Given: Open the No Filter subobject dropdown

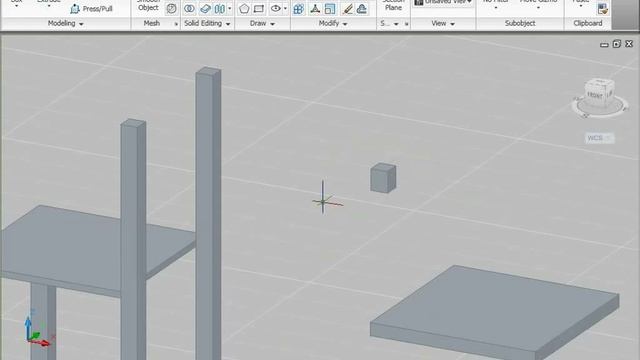Looking at the screenshot, I should (496, 4).
